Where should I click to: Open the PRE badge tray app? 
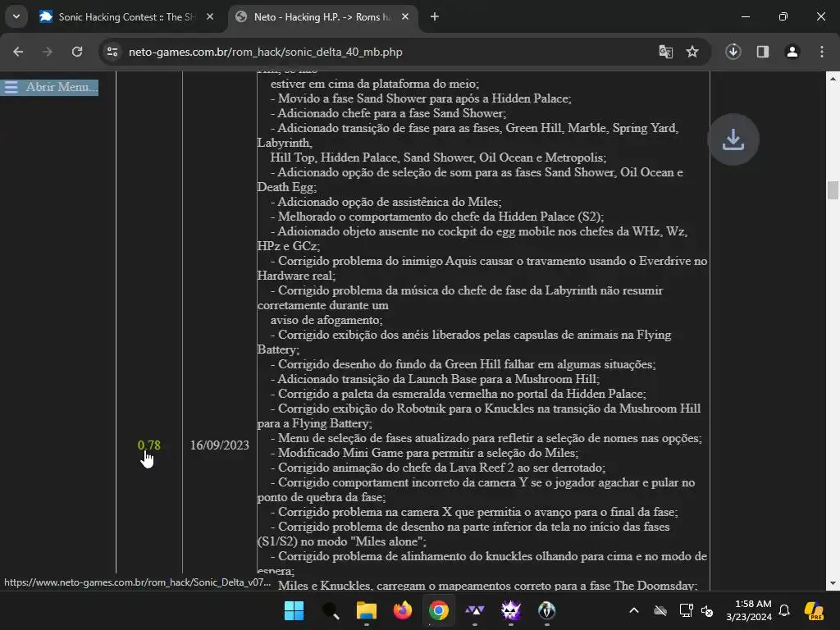(x=815, y=610)
